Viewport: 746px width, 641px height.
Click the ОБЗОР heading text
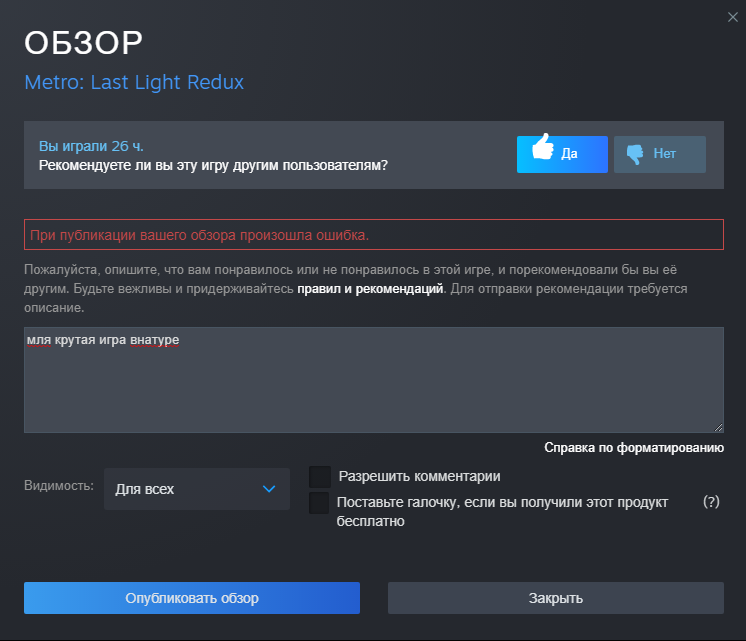83,43
